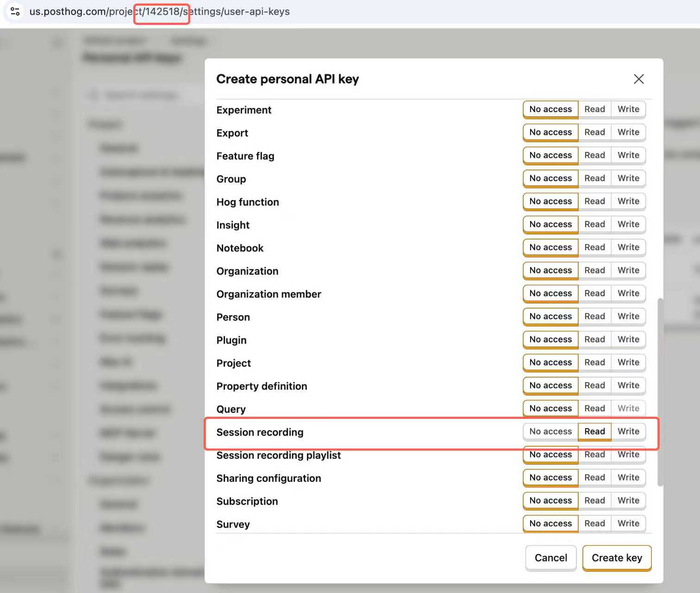Image resolution: width=700 pixels, height=593 pixels.
Task: Select Read for Insight scope
Action: (x=594, y=224)
